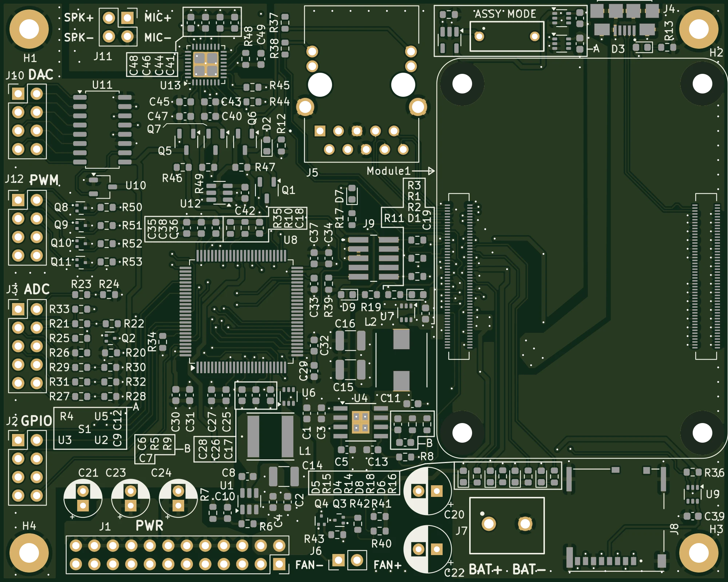Click the R50 resistor label
This screenshot has width=728, height=582.
coord(132,207)
